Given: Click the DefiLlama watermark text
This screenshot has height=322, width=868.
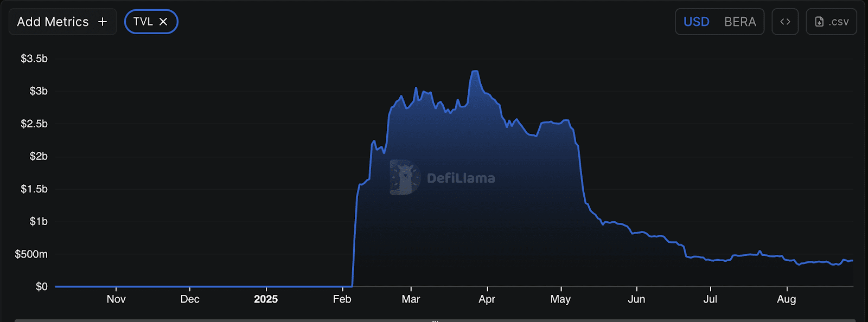Looking at the screenshot, I should (x=461, y=178).
